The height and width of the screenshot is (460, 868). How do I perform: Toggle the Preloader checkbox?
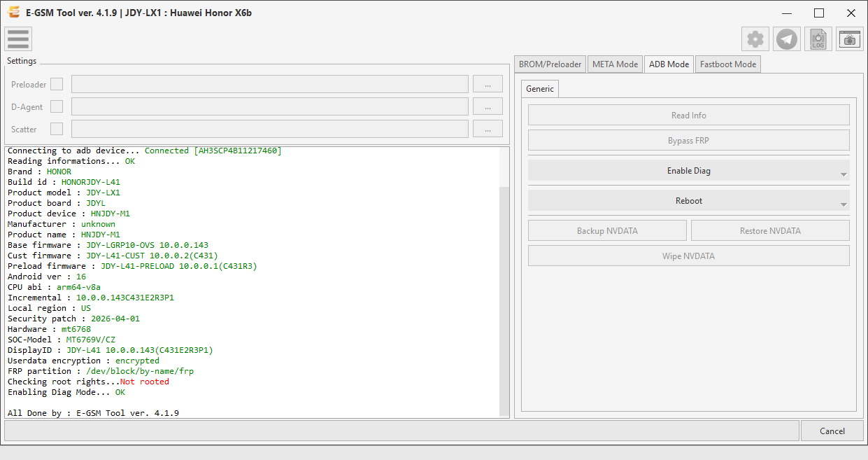coord(57,84)
